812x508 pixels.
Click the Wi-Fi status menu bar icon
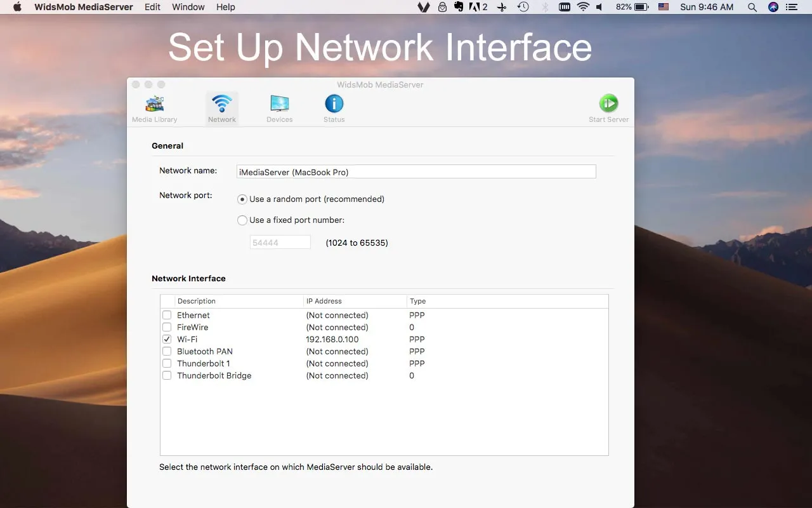click(583, 7)
